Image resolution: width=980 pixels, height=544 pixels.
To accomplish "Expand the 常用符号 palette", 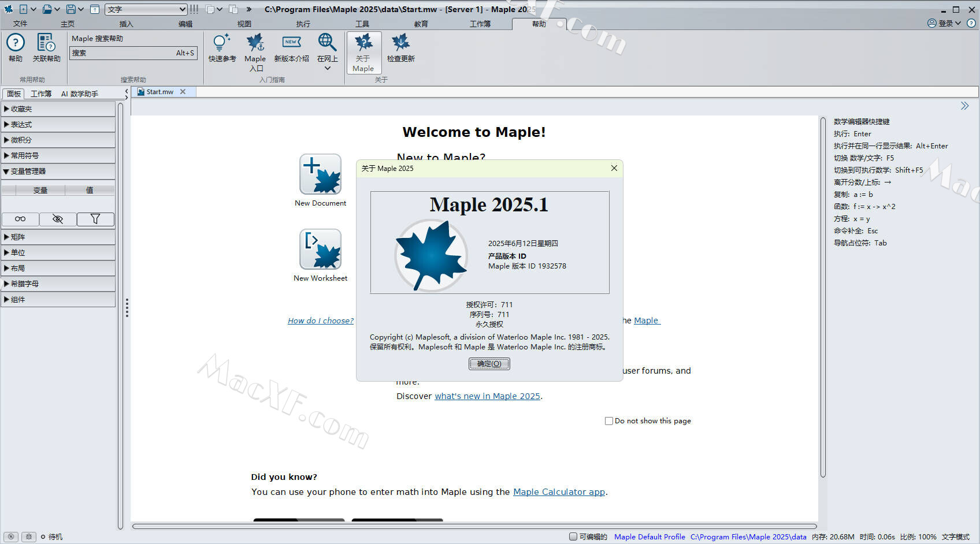I will click(58, 156).
